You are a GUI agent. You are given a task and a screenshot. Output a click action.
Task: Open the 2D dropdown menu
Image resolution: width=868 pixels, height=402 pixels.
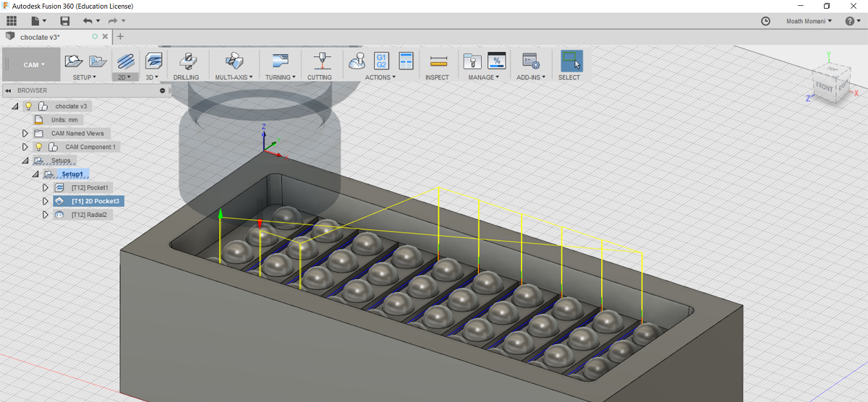click(125, 77)
